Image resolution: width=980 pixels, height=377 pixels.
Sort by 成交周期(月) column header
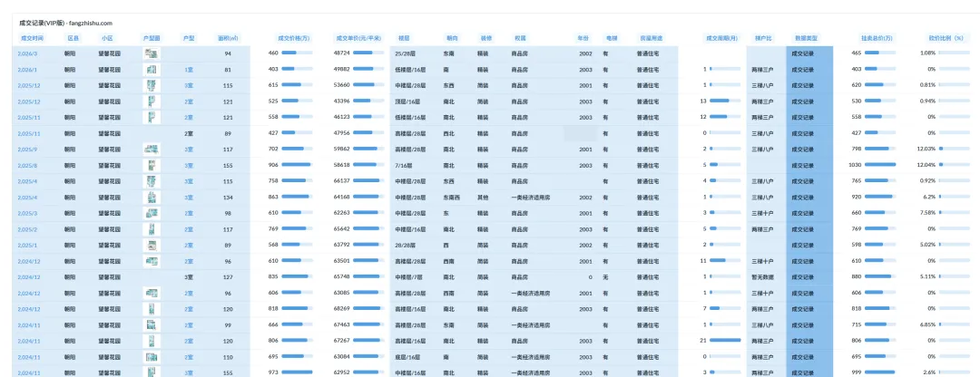722,38
